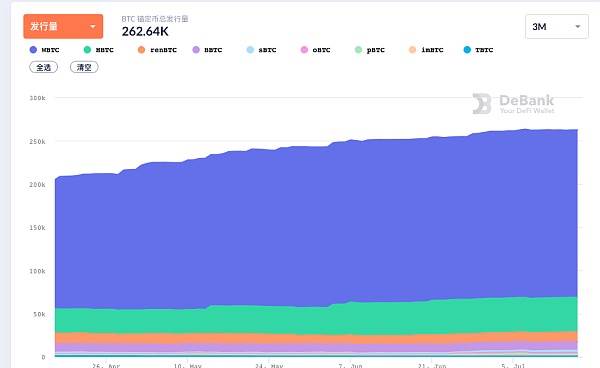Toggle renBTC series in legend
The width and height of the screenshot is (600, 368).
pyautogui.click(x=157, y=50)
